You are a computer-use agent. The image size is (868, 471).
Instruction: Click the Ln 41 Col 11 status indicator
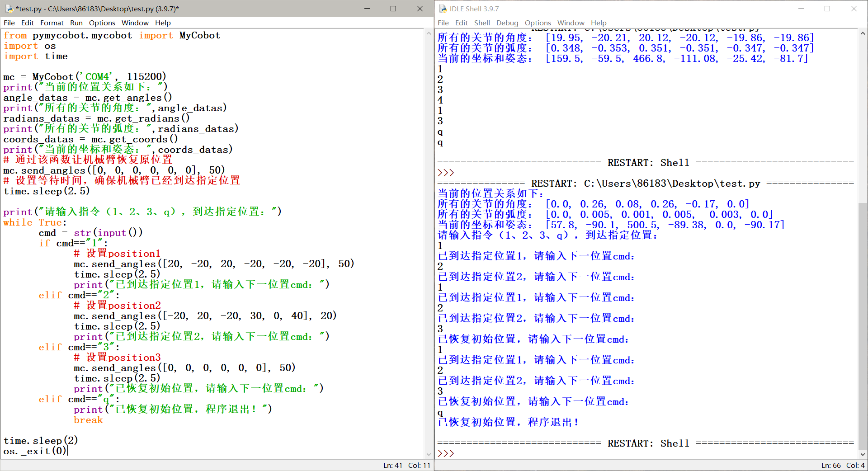pos(406,465)
